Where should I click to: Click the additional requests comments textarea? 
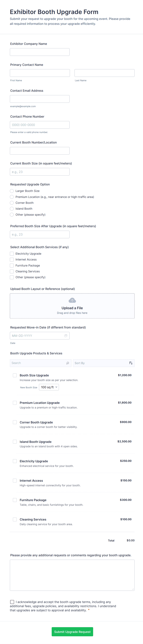(72, 575)
